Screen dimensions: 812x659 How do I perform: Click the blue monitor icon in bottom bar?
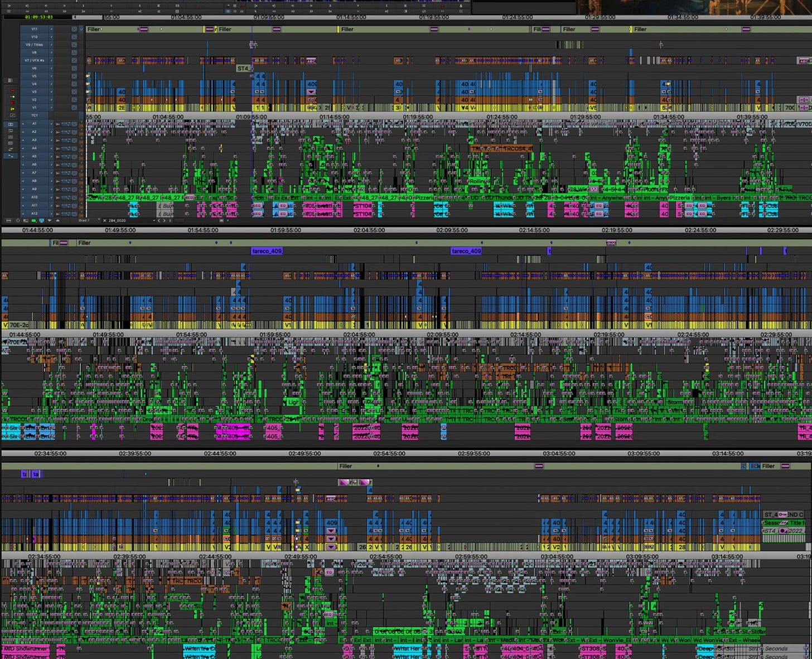click(41, 220)
